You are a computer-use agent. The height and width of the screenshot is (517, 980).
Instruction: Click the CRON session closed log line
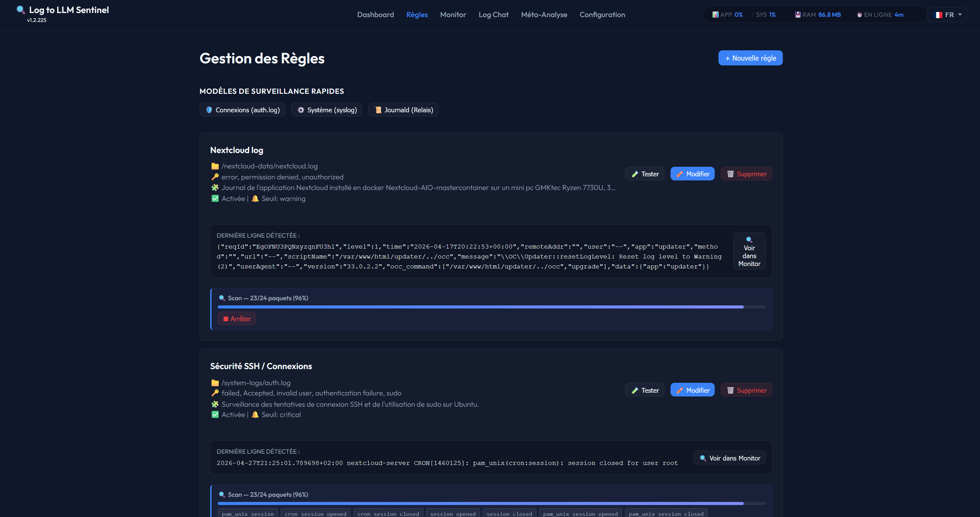tap(447, 463)
